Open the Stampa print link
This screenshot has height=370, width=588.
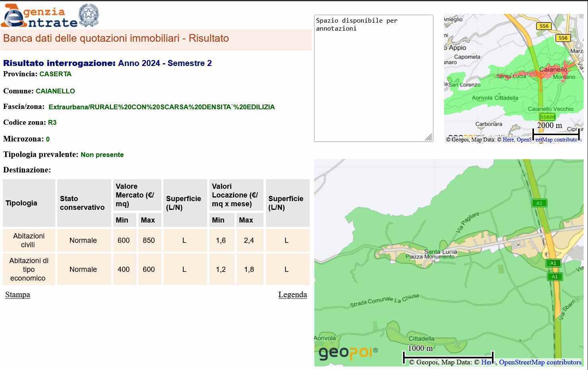tap(17, 294)
